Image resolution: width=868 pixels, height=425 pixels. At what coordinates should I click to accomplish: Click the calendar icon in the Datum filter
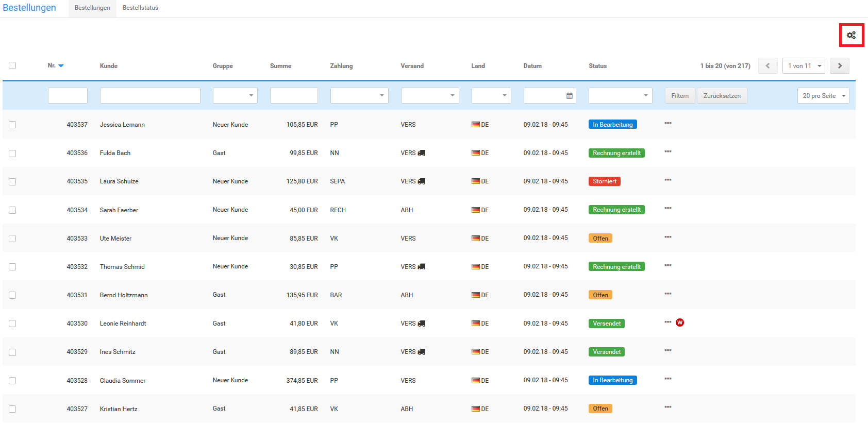coord(569,96)
